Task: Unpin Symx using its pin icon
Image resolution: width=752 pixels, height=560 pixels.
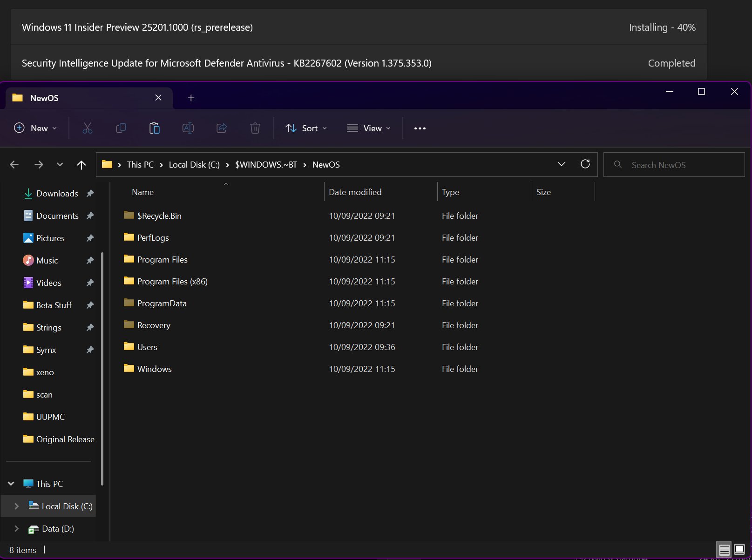Action: [x=90, y=350]
